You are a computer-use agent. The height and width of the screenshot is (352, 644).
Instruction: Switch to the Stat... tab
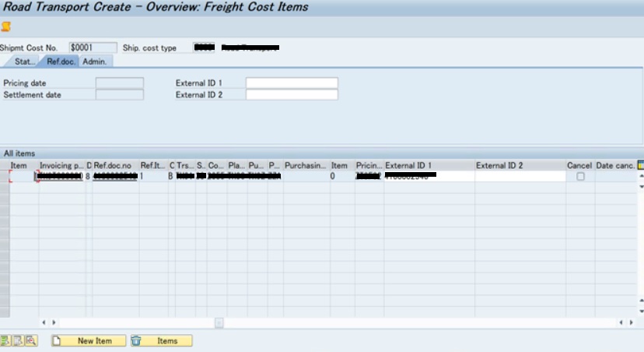pyautogui.click(x=24, y=62)
